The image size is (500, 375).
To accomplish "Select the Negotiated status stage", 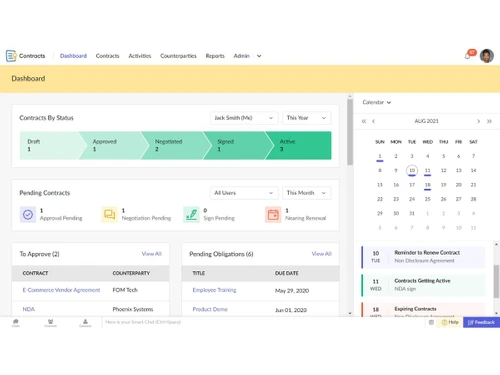I will 176,145.
